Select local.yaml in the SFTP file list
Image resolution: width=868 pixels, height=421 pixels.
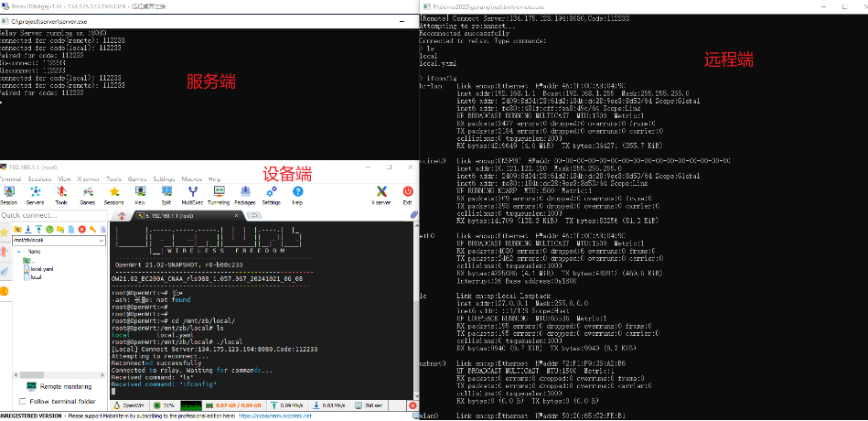[38, 269]
